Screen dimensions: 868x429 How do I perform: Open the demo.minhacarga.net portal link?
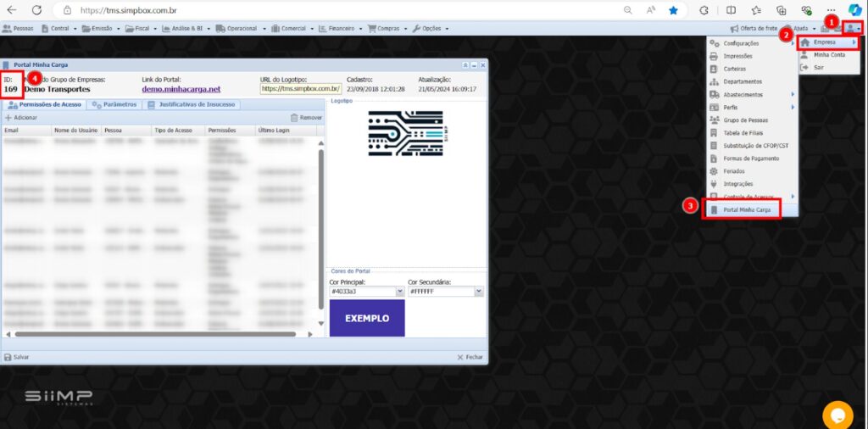click(x=181, y=89)
